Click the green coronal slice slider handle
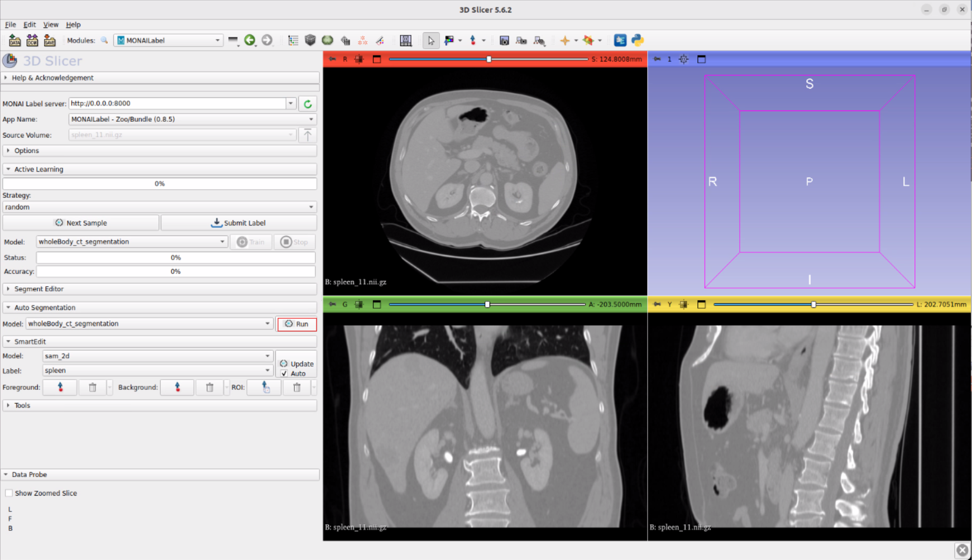This screenshot has width=972, height=560. pyautogui.click(x=487, y=304)
